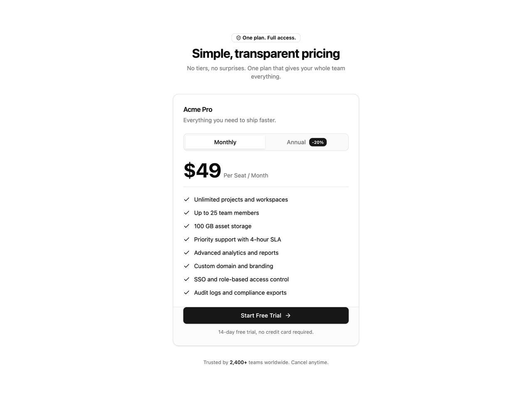Click checkmark beside Unlimited projects and workspaces
The image size is (532, 399).
(187, 199)
